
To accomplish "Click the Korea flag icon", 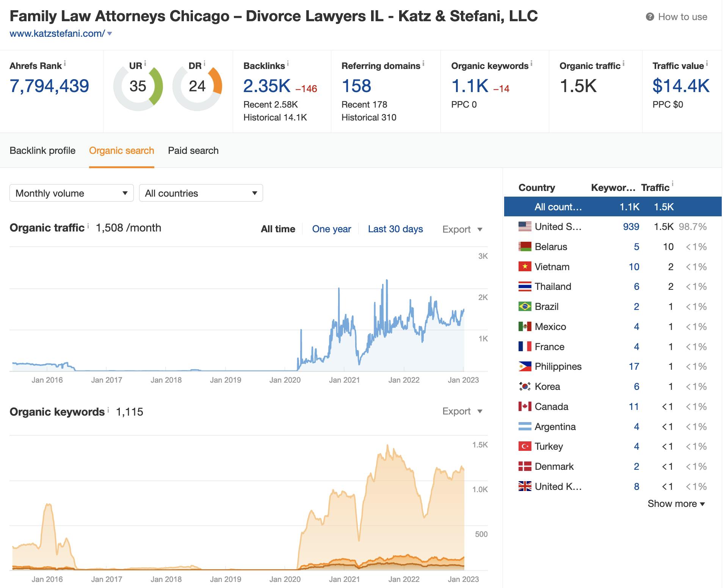I will coord(525,386).
